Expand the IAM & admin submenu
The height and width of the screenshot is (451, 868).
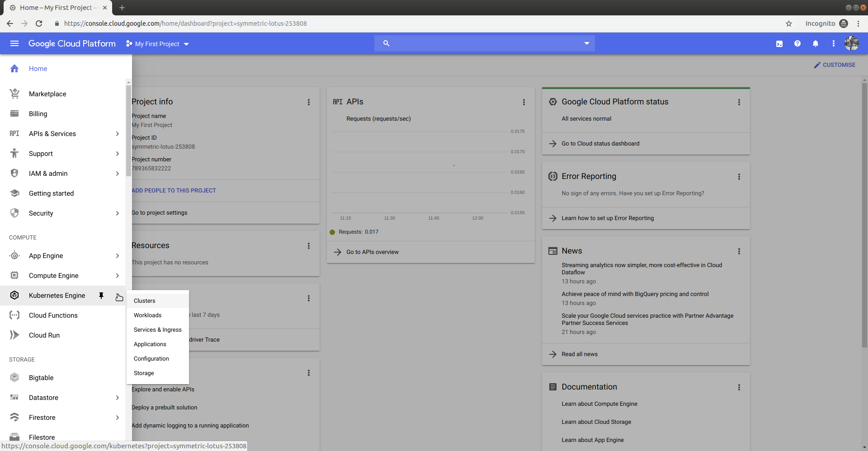[117, 174]
